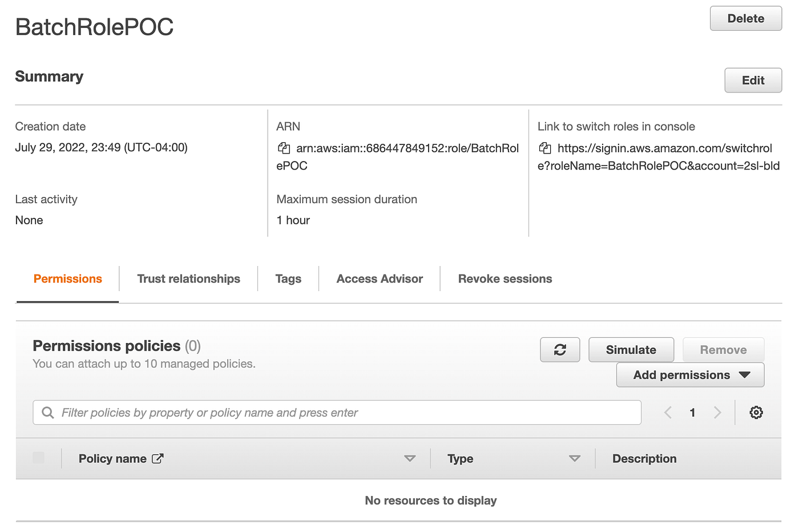Delete the BatchRolePOC role
The image size is (799, 532).
coord(746,18)
